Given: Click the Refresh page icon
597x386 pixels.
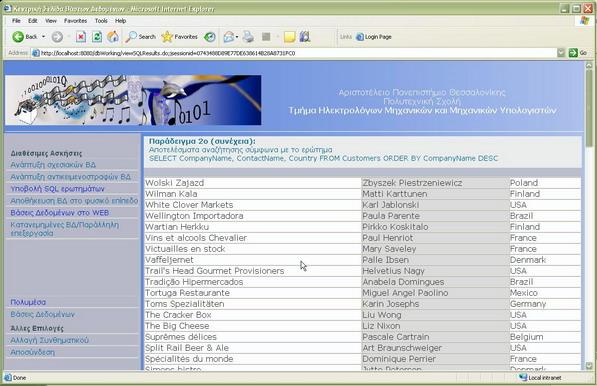Looking at the screenshot, I should click(97, 37).
